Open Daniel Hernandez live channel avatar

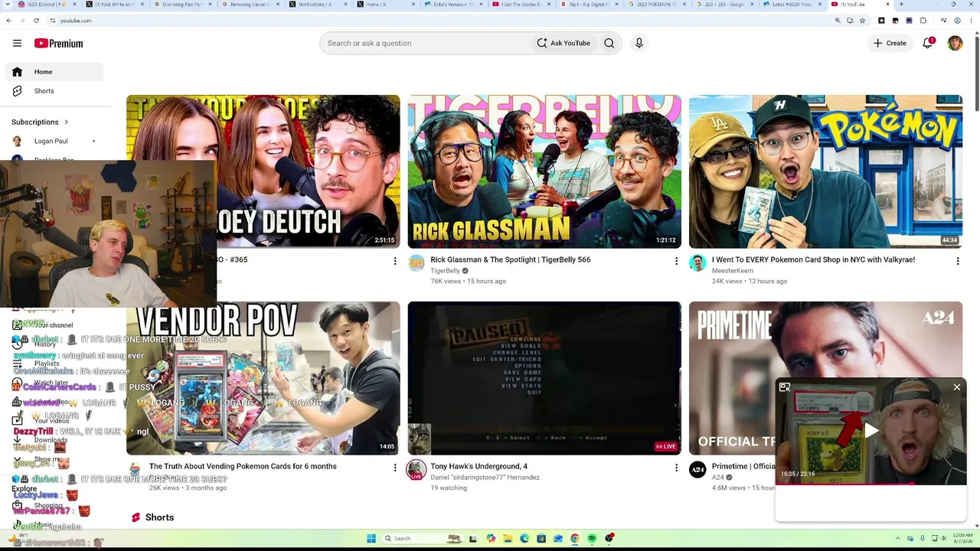(x=416, y=470)
